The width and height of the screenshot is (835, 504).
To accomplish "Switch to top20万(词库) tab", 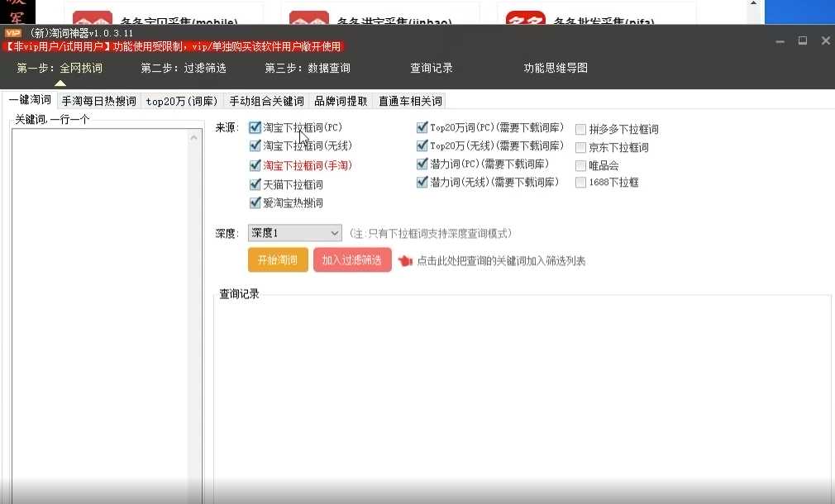I will point(182,101).
